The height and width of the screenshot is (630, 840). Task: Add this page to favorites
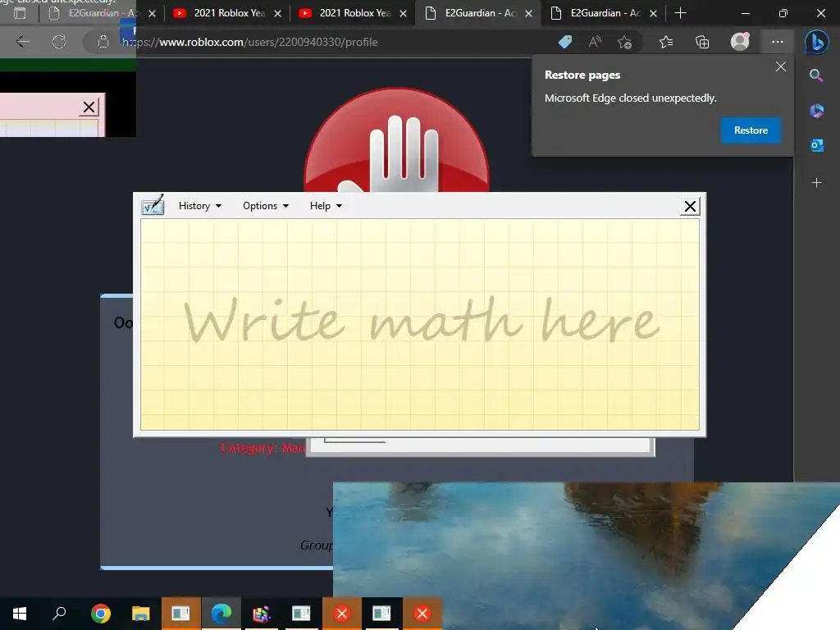624,42
